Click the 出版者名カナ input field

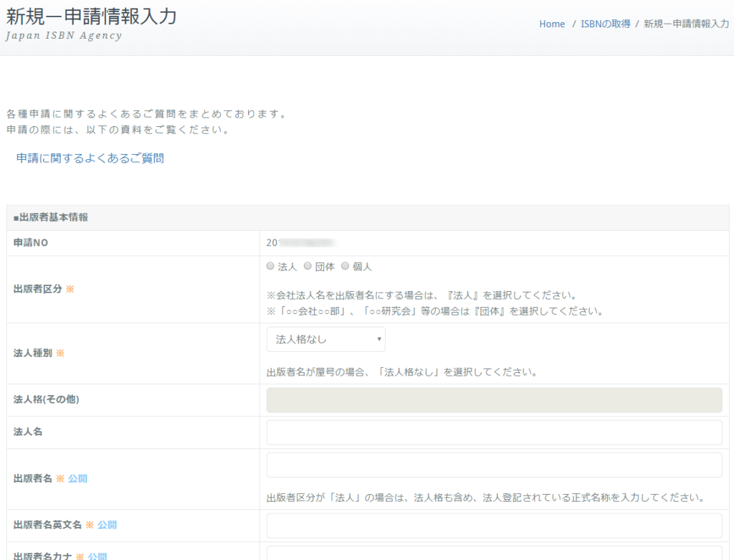[495, 553]
